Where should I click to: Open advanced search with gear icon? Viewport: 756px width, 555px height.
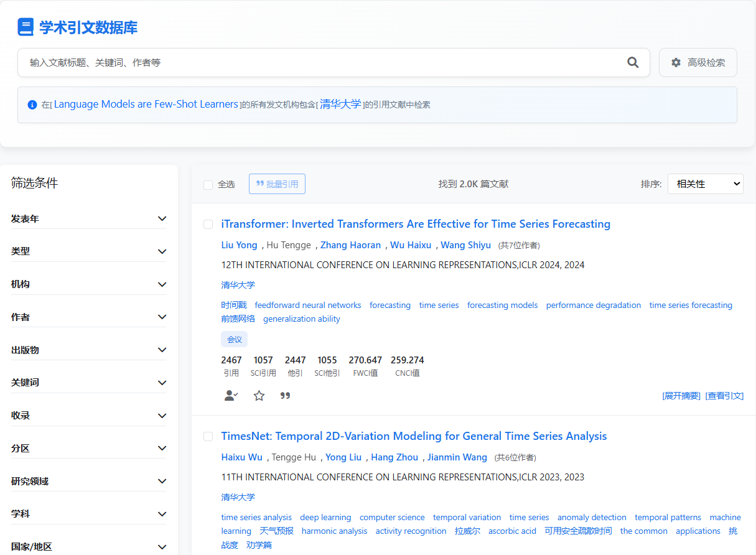(698, 63)
